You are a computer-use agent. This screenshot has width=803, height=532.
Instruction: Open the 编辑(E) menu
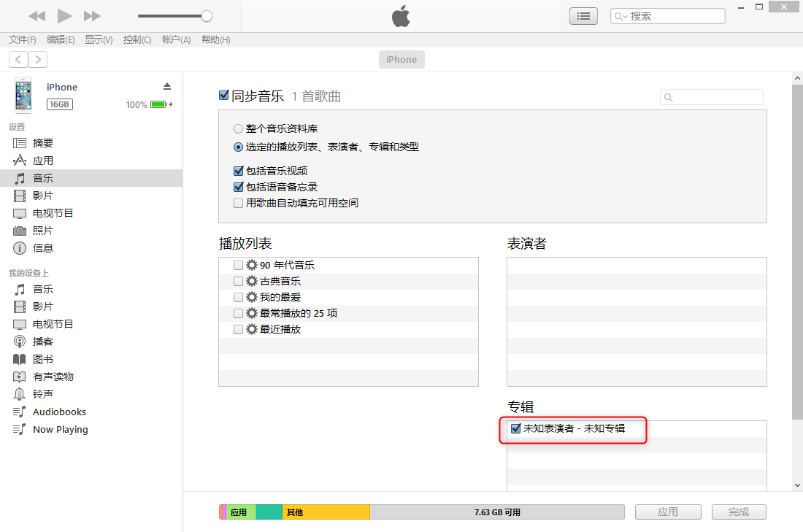61,39
